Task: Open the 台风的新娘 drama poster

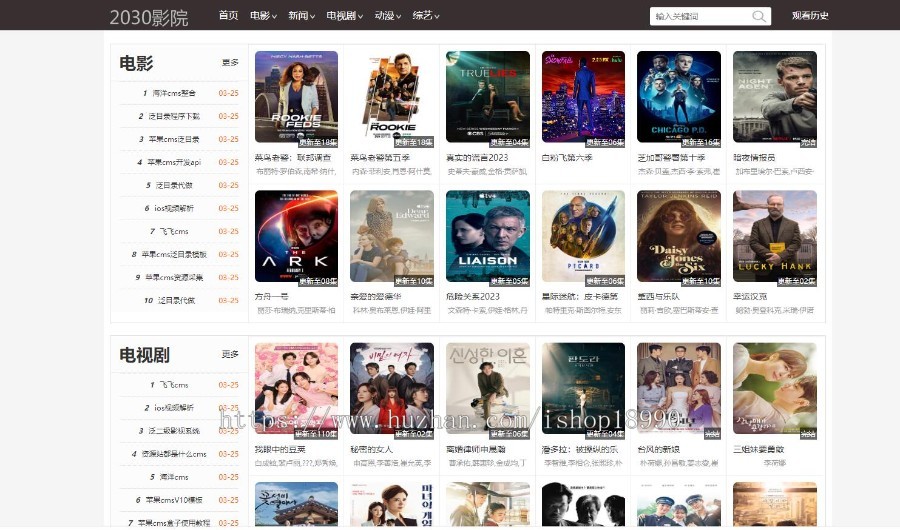Action: click(x=679, y=390)
